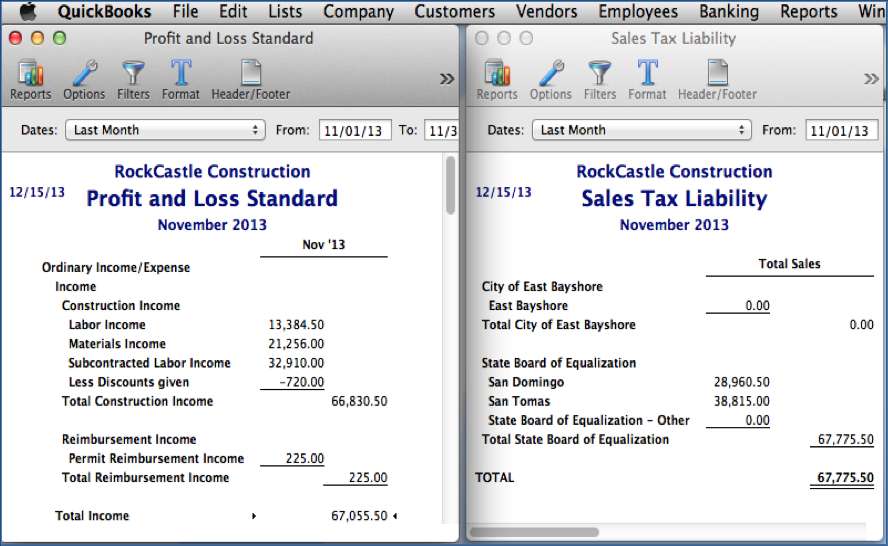Image resolution: width=888 pixels, height=546 pixels.
Task: Click Nov '13 column header
Action: click(323, 245)
